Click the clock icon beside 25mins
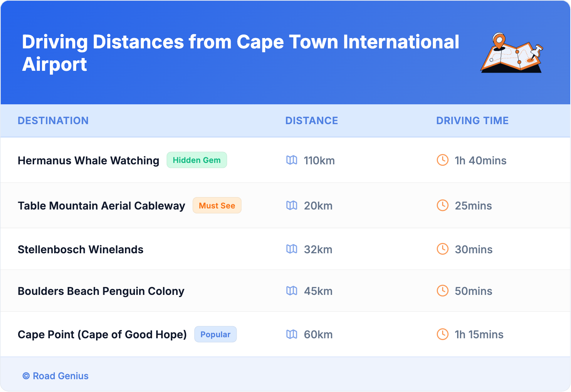Viewport: 571px width, 392px height. (x=442, y=205)
